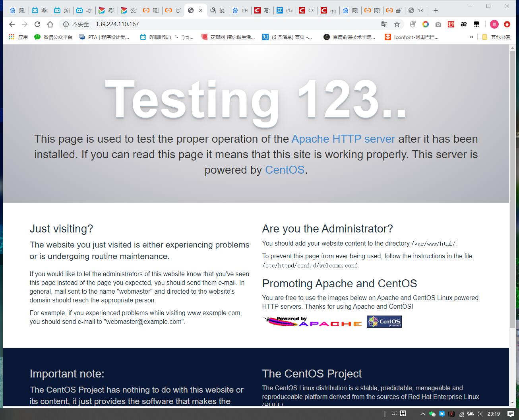
Task: Click the scrollbar up arrow
Action: point(512,48)
